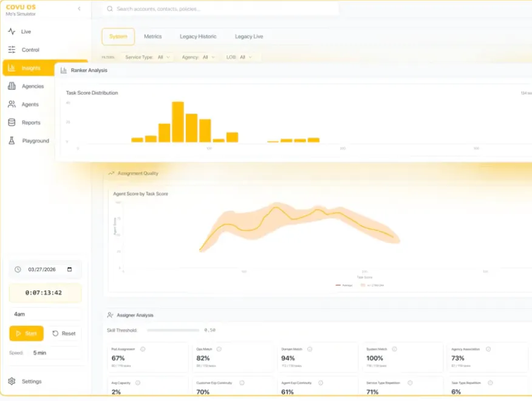Viewport: 532px width, 401px height.
Task: Reset the simulation
Action: pyautogui.click(x=64, y=334)
